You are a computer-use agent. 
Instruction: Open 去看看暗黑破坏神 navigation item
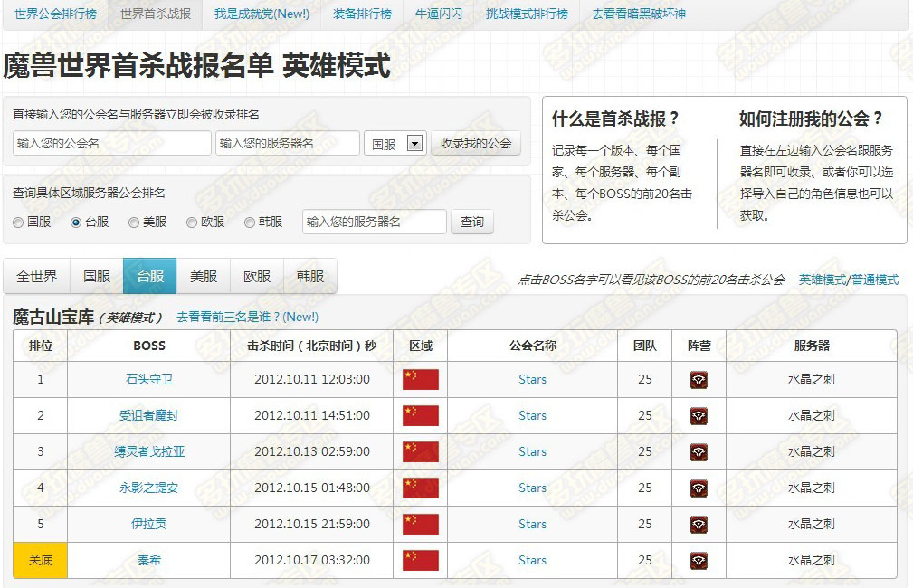point(639,14)
